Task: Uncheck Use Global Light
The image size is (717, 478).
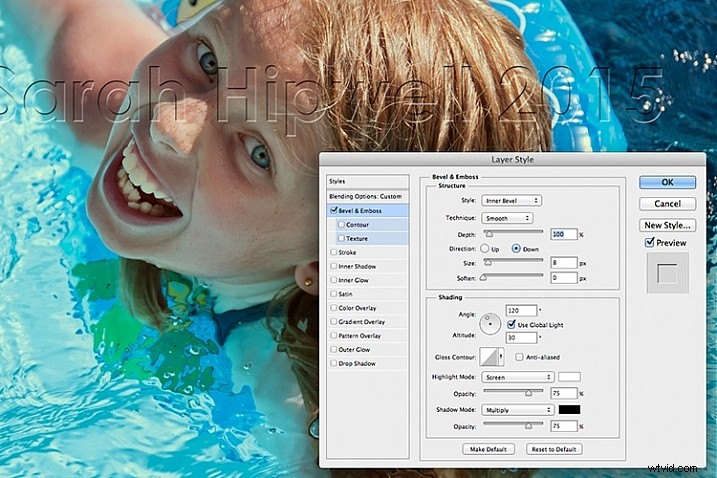Action: (x=511, y=324)
